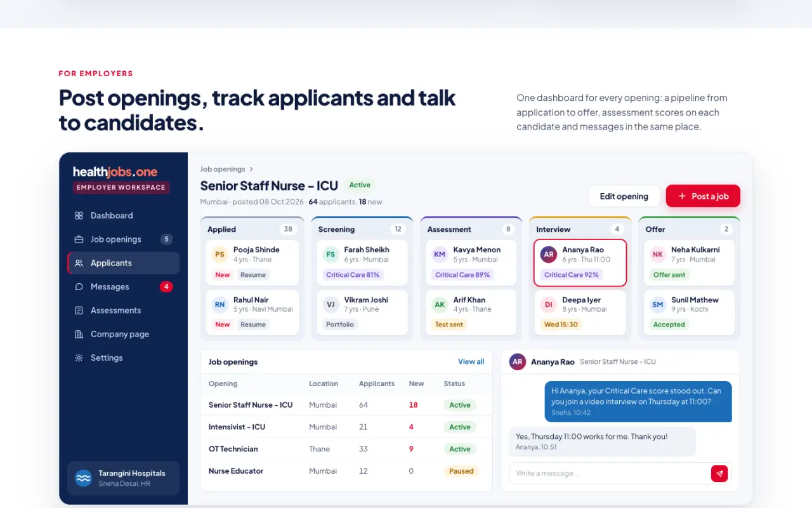Click the Dashboard grid icon in sidebar
This screenshot has height=508, width=812.
[x=79, y=216]
